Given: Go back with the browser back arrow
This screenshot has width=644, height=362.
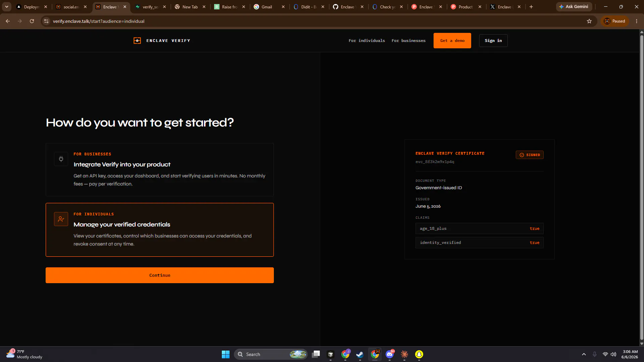Looking at the screenshot, I should 8,21.
